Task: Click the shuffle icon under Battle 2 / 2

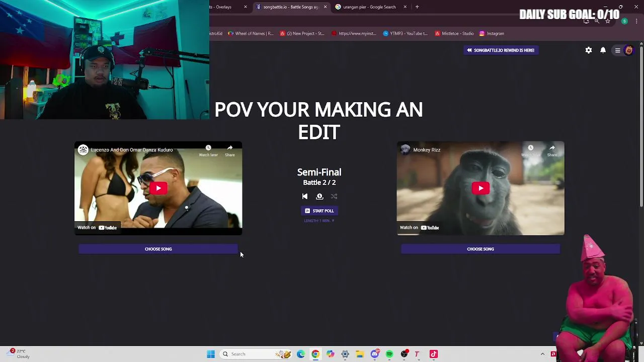Action: coord(334,197)
